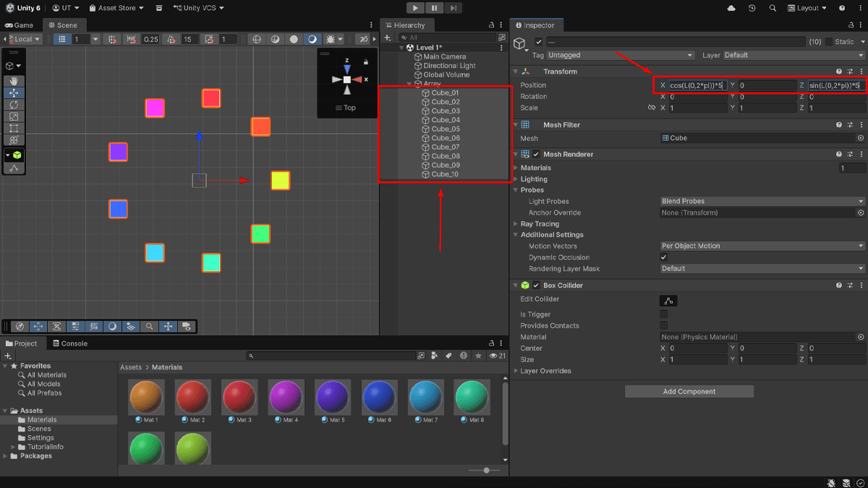Switch to the Game tab
868x488 pixels.
20,25
